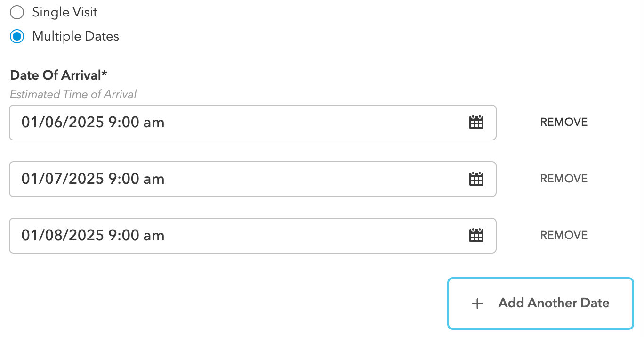Screen dimensions: 644x337
Task: Focus the 01/06/2025 9:00 am date field
Action: click(x=253, y=123)
